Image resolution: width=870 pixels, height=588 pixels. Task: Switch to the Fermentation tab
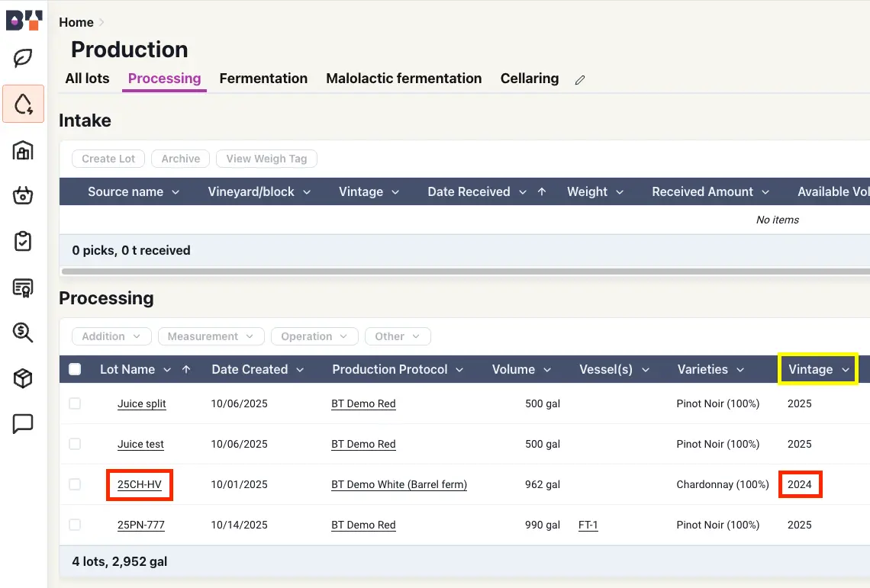[263, 79]
